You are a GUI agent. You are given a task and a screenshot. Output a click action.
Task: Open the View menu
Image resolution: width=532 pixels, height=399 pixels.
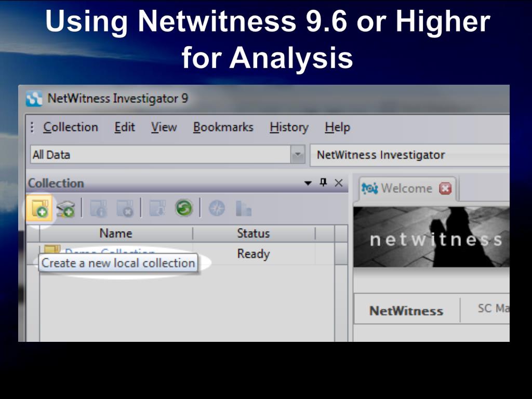coord(164,127)
